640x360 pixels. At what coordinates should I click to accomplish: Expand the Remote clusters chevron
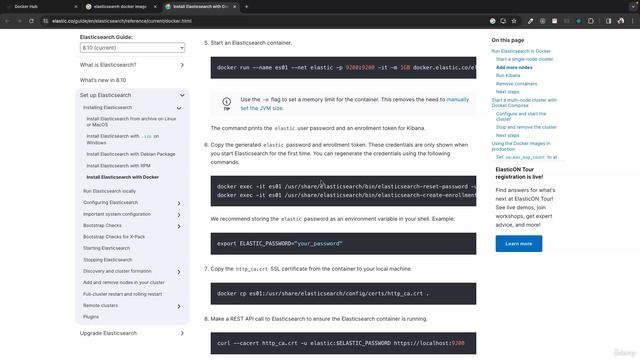pyautogui.click(x=179, y=306)
